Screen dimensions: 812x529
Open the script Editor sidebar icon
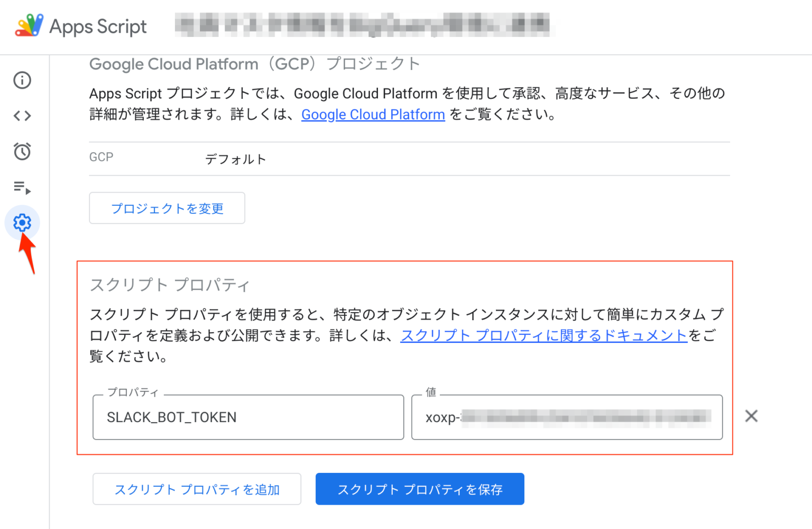(x=21, y=116)
